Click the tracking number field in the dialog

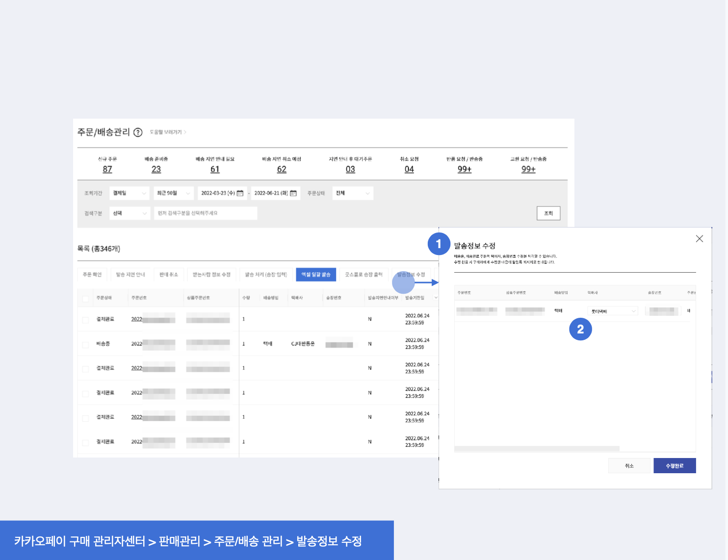662,311
